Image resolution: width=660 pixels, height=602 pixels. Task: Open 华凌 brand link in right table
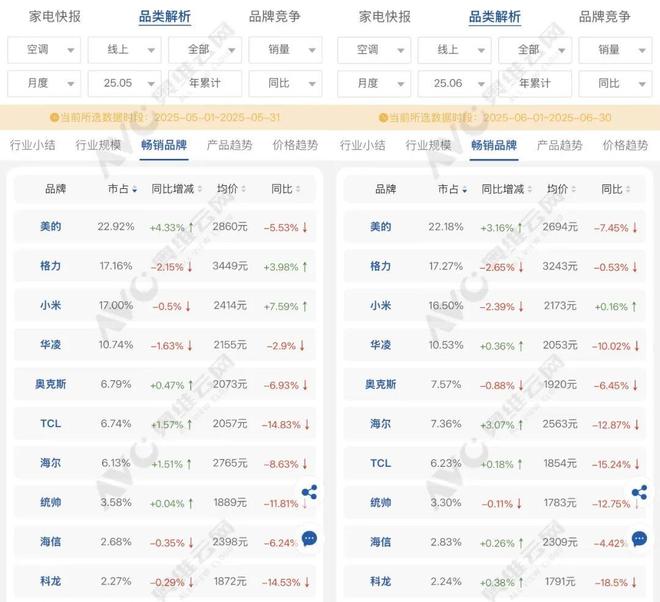click(381, 345)
